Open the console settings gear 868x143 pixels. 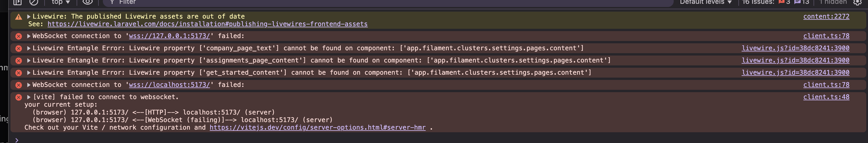click(x=857, y=2)
